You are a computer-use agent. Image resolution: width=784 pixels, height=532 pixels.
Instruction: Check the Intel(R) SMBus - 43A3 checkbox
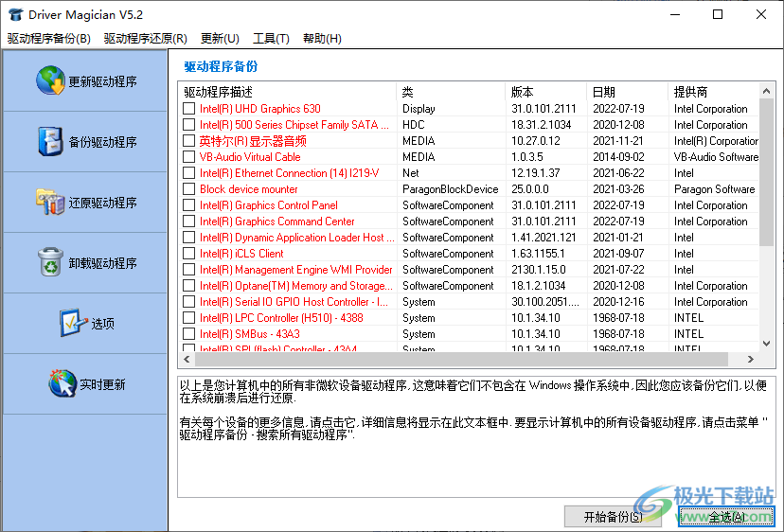(x=188, y=333)
